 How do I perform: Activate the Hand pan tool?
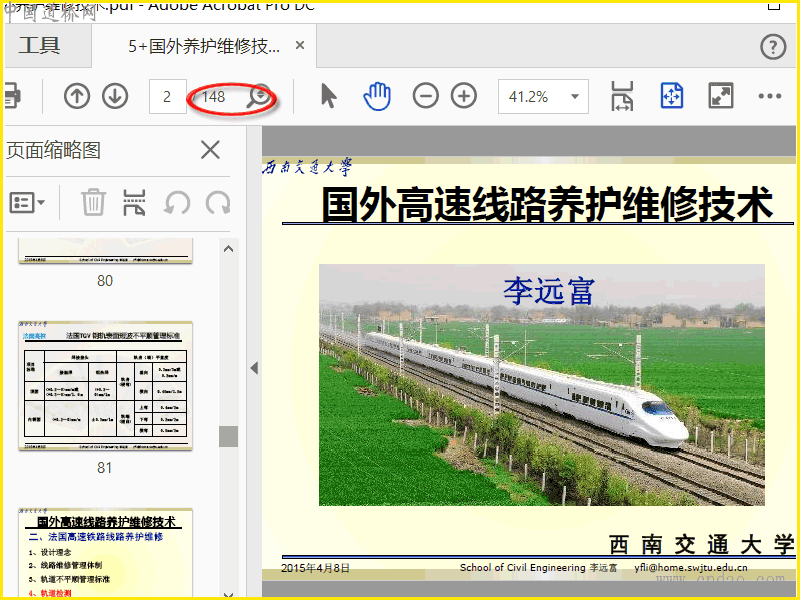377,96
